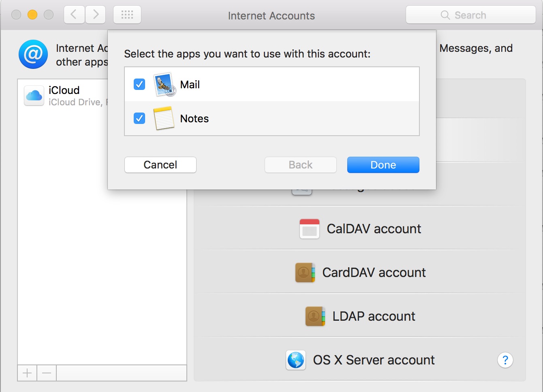
Task: Click the Back button in the dialog
Action: point(301,165)
